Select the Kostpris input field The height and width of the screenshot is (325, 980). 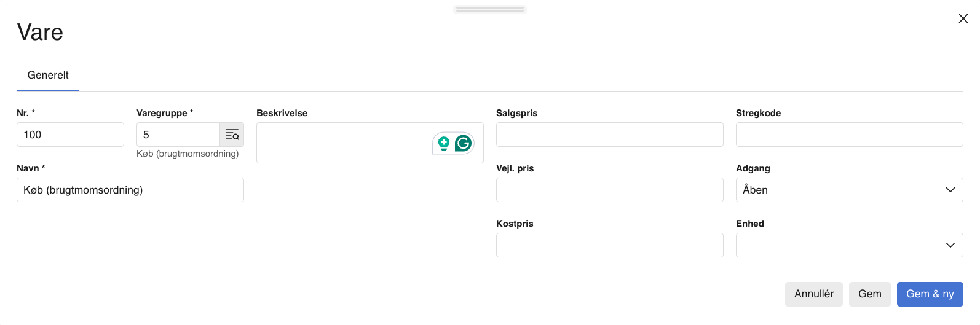pos(609,245)
